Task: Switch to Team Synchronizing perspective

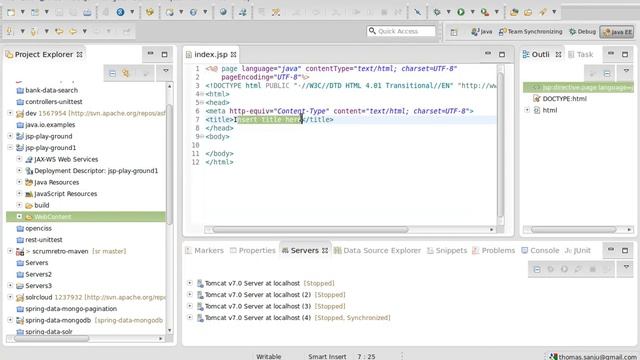Action: click(x=531, y=31)
